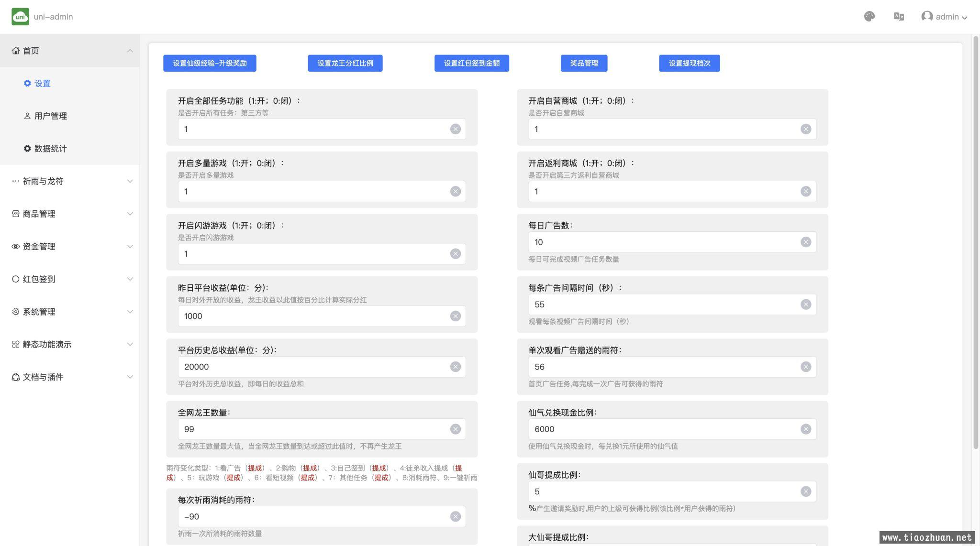
Task: Click the 用户管理 person icon
Action: coord(27,116)
